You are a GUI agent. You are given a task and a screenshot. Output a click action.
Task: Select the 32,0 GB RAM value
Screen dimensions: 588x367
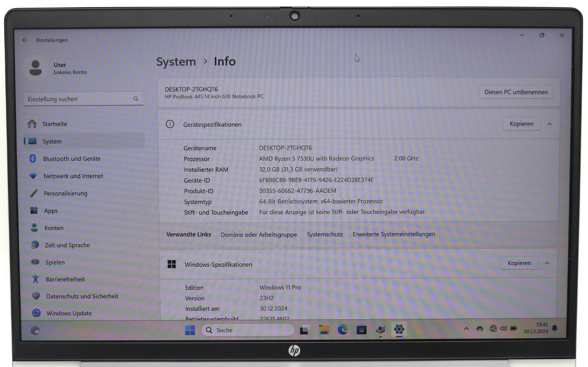point(298,169)
